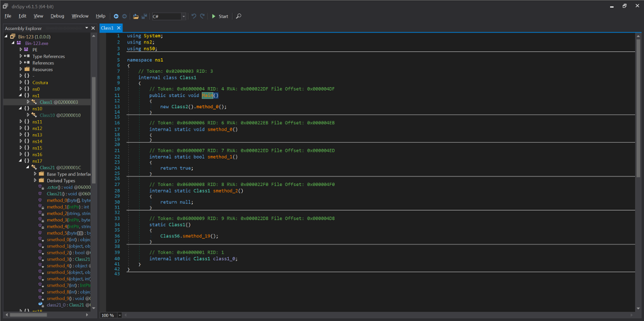Image resolution: width=644 pixels, height=321 pixels.
Task: Open the C# language dropdown
Action: [183, 17]
